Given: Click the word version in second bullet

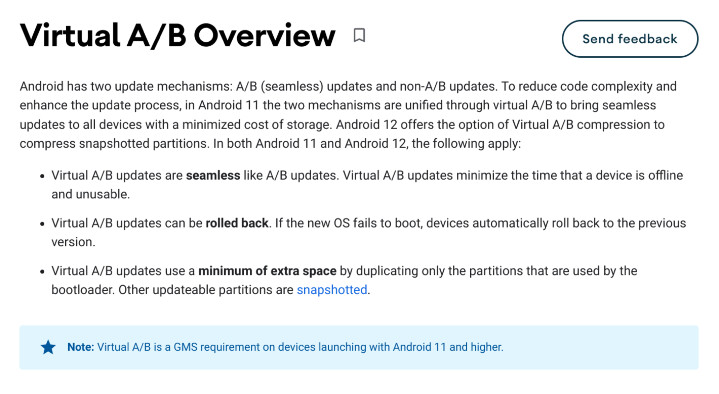Looking at the screenshot, I should coord(72,242).
